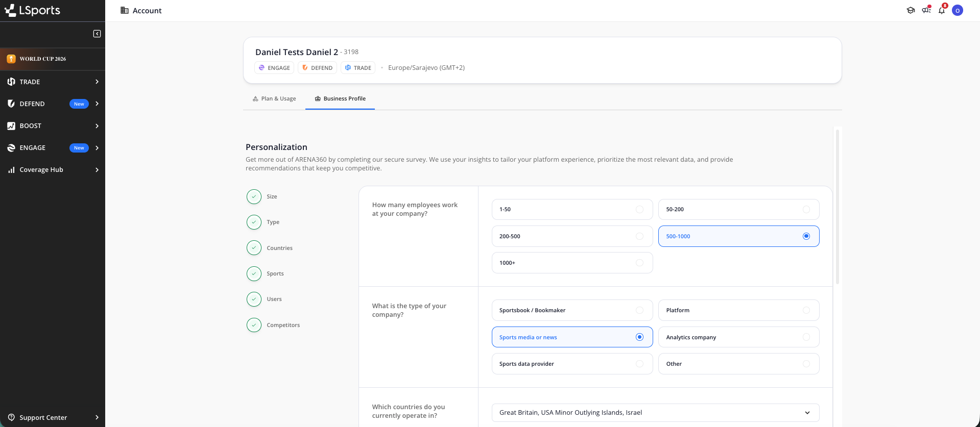Select the 200-500 employees option
Image resolution: width=980 pixels, height=427 pixels.
(x=572, y=236)
